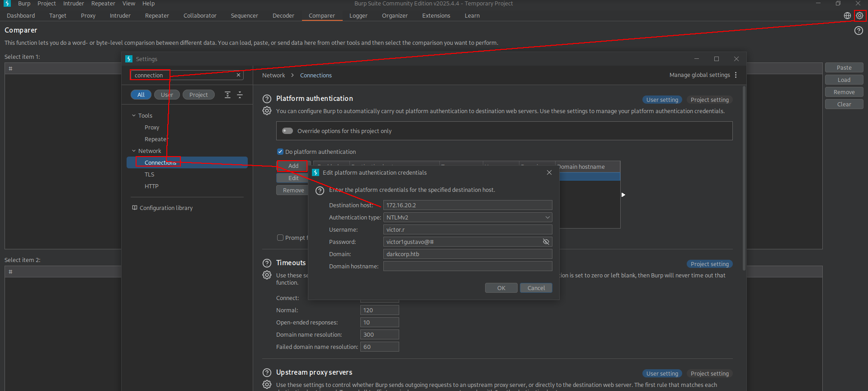
Task: Toggle Override options for this project only
Action: [x=288, y=131]
